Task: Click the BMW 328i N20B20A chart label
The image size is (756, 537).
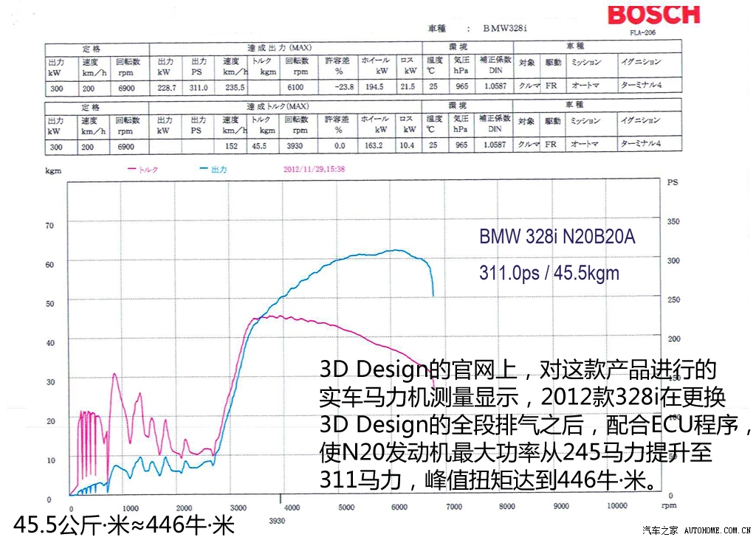Action: 557,237
